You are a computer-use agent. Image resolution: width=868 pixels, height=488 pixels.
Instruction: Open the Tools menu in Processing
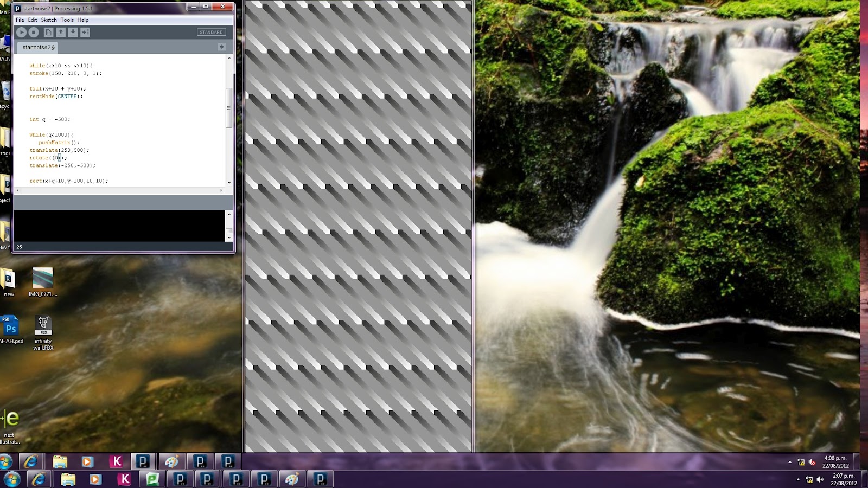[x=67, y=20]
